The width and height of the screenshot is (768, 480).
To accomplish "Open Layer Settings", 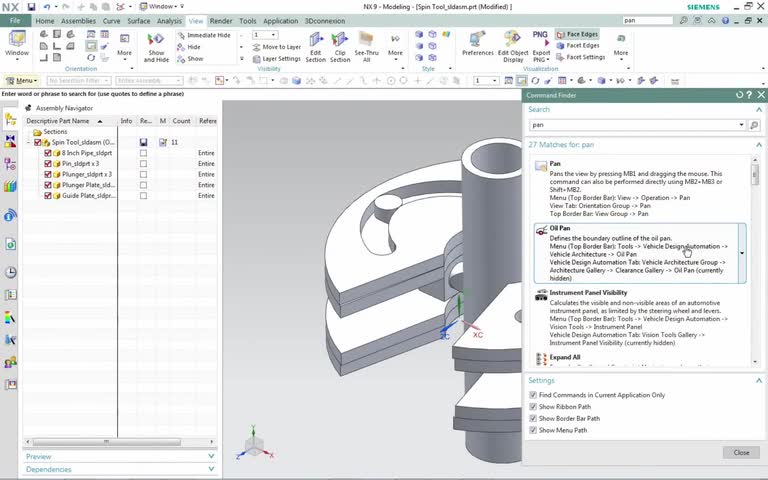I will tap(277, 59).
